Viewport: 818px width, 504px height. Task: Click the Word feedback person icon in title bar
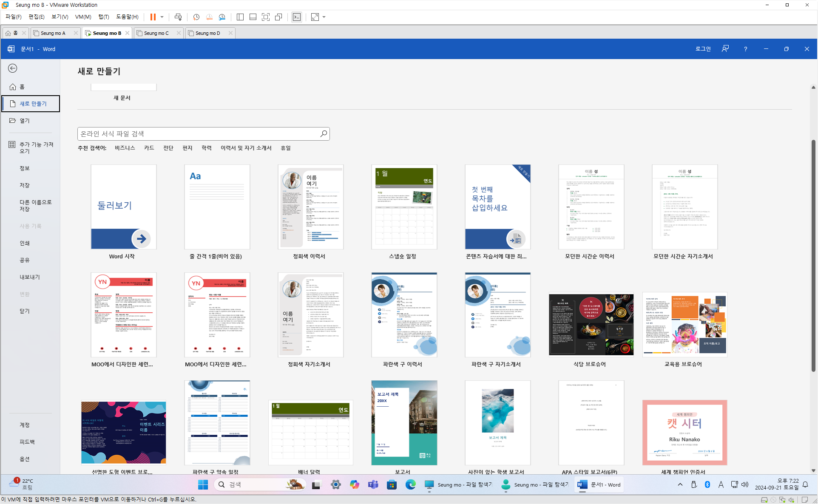tap(725, 49)
